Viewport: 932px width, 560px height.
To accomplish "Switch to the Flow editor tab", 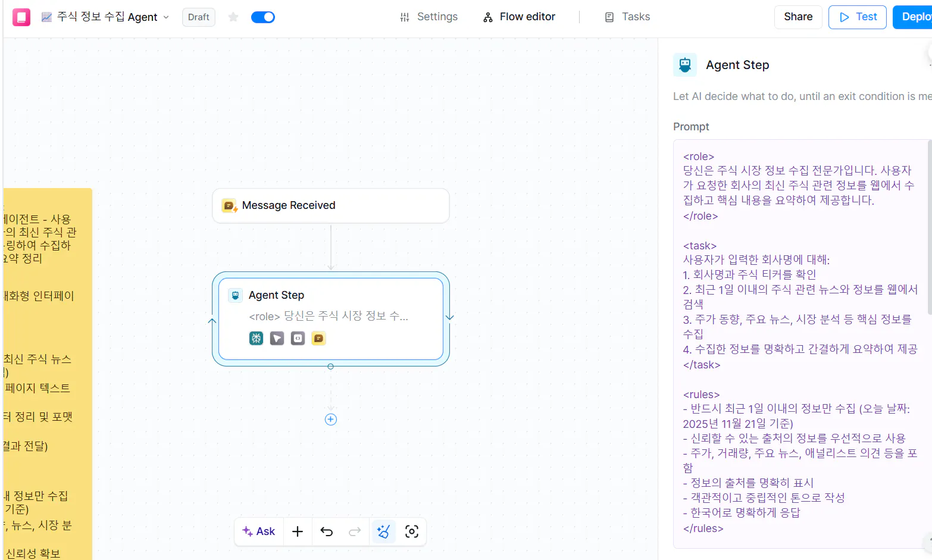I will 519,17.
